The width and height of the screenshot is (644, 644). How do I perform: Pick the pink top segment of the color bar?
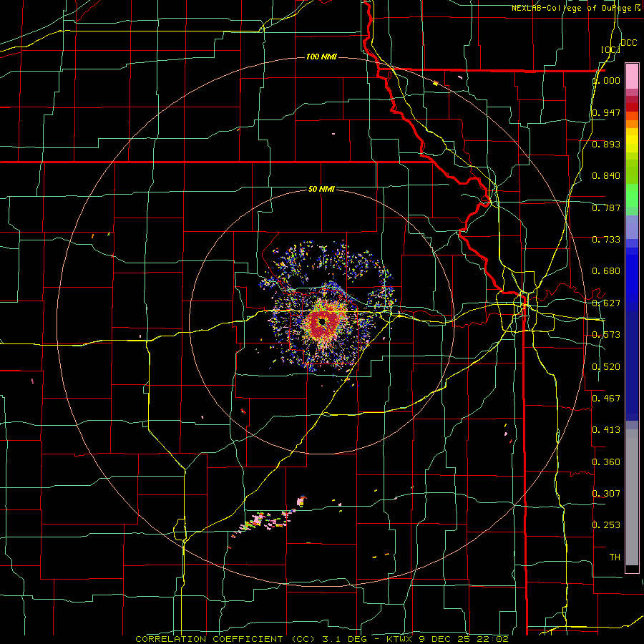(x=632, y=76)
